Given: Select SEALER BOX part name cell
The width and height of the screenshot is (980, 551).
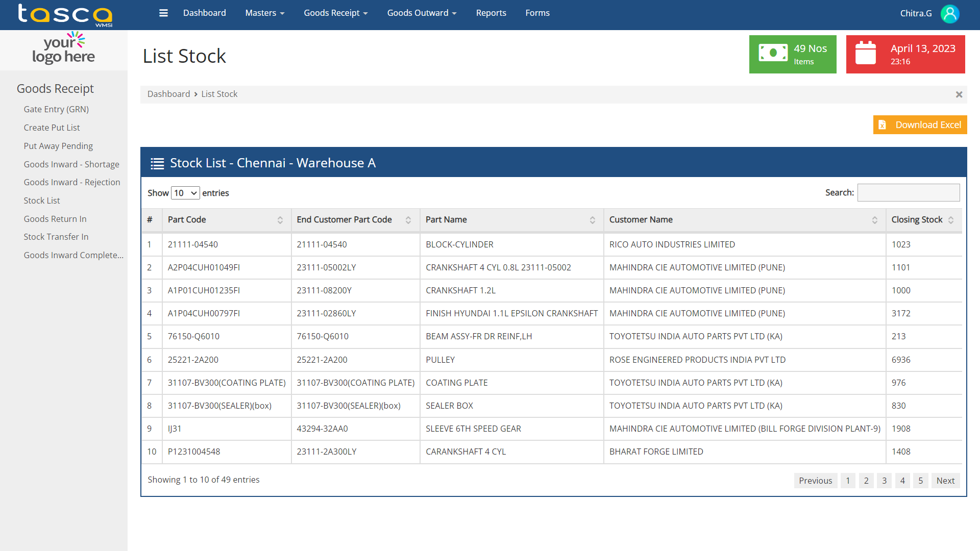Looking at the screenshot, I should pyautogui.click(x=511, y=406).
